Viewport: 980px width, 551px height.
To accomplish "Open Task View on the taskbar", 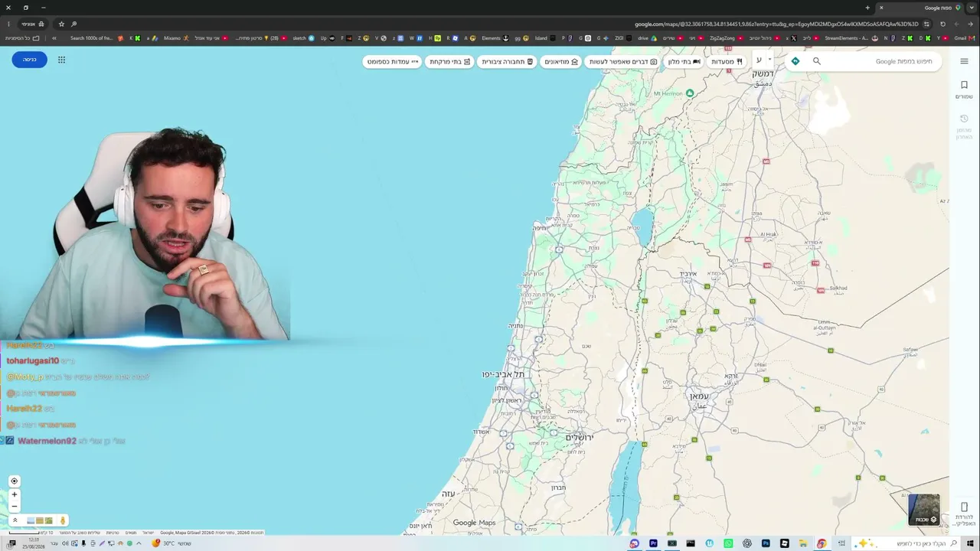I will (841, 543).
